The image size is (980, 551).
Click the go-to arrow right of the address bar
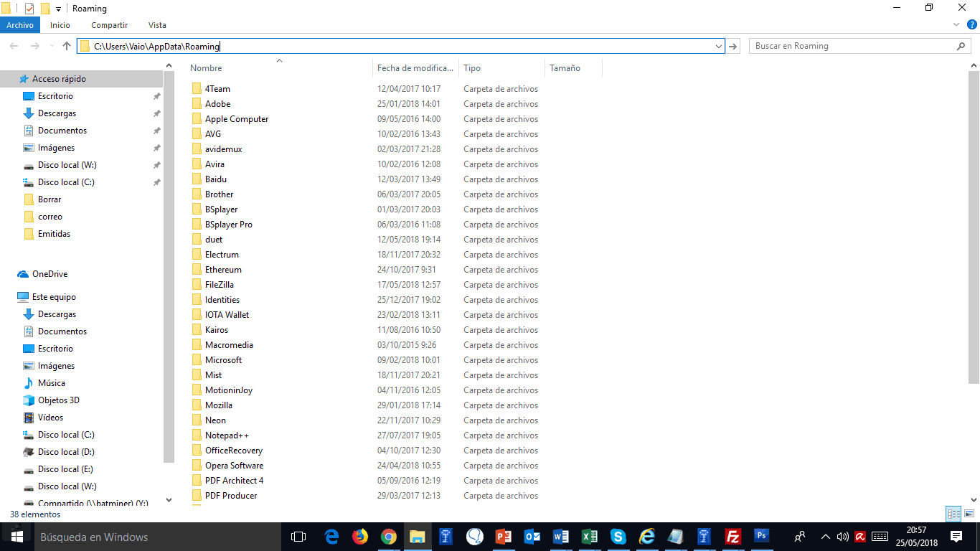tap(733, 46)
